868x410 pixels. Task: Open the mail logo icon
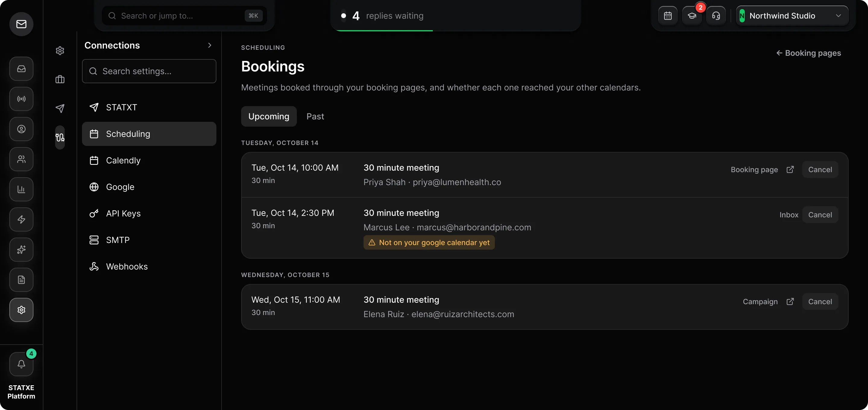pos(21,24)
